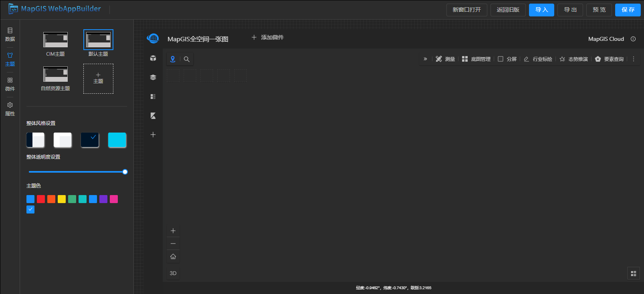This screenshot has height=294, width=644.
Task: Click the grid list icon at bottom right
Action: [634, 274]
